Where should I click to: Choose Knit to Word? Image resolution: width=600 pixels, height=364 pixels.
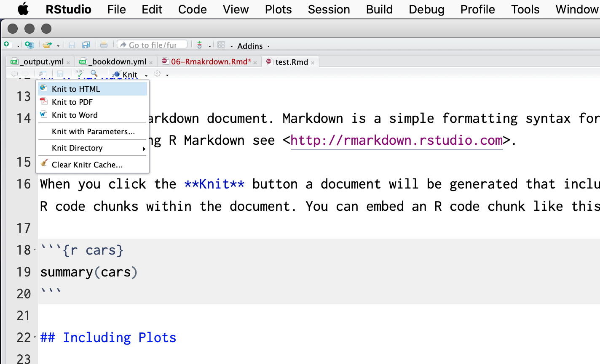point(93,115)
